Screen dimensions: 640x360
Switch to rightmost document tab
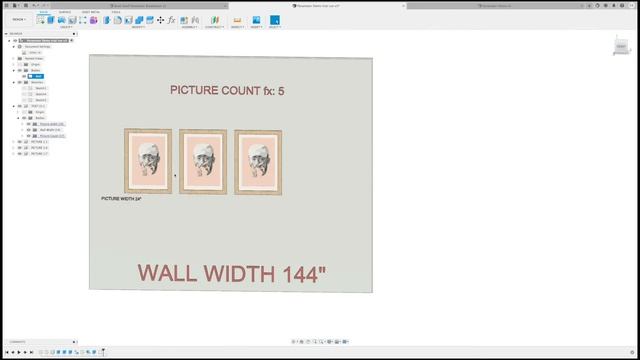coord(494,6)
